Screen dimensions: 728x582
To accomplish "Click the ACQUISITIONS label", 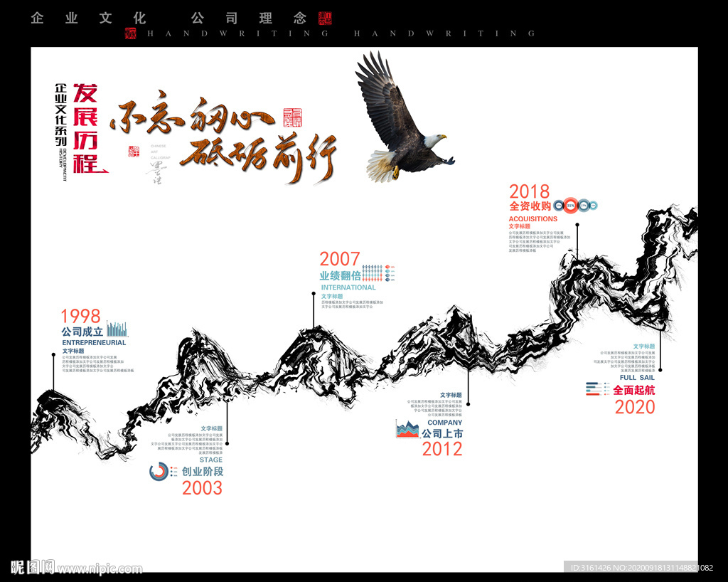I will pos(533,218).
